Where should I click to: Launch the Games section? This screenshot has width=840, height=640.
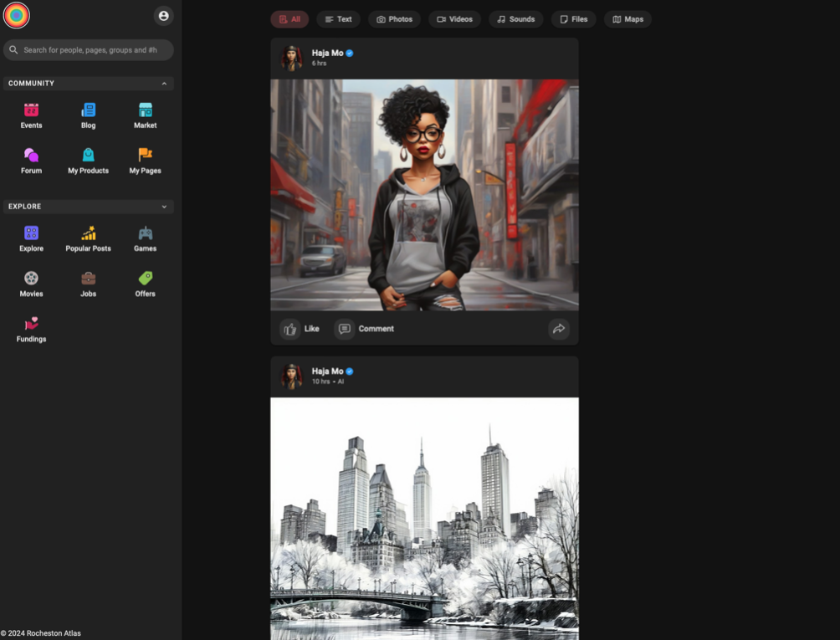[146, 233]
